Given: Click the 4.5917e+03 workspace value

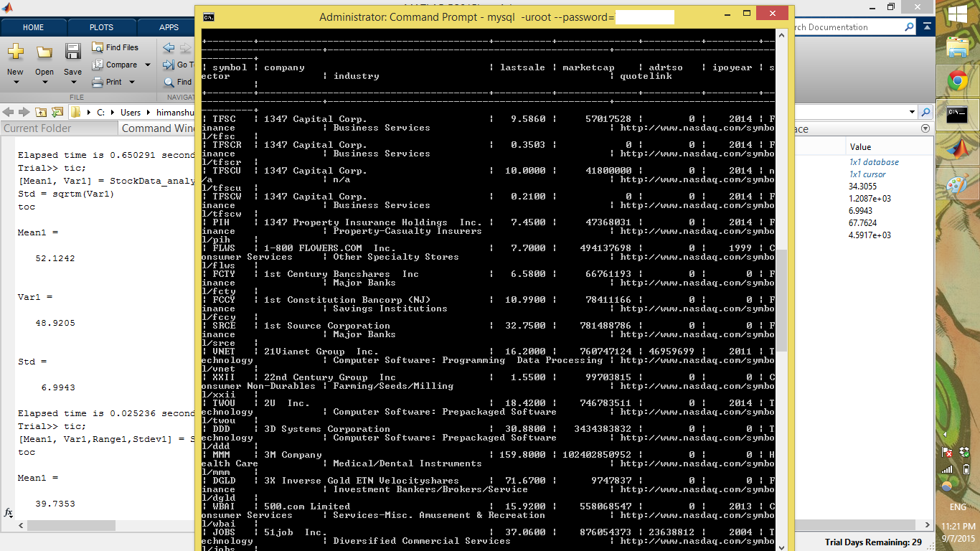Looking at the screenshot, I should [870, 235].
